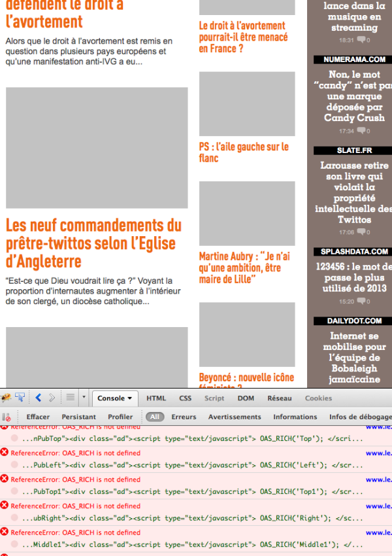Start the Profiler
Viewport: 392px width, 556px height.
tap(120, 417)
